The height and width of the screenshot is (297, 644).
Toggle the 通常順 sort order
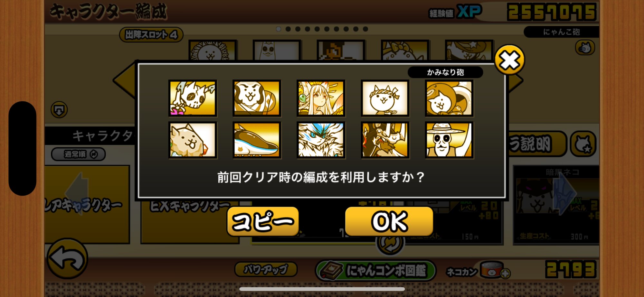click(x=78, y=154)
